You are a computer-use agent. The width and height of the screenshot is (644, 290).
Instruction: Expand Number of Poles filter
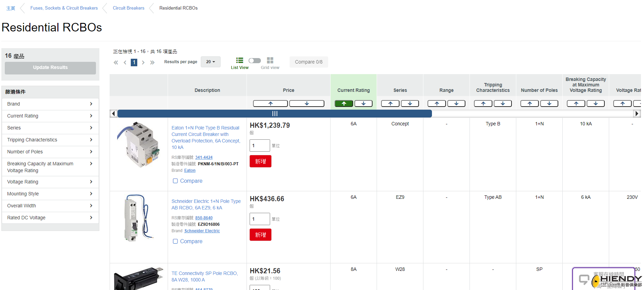(x=50, y=152)
